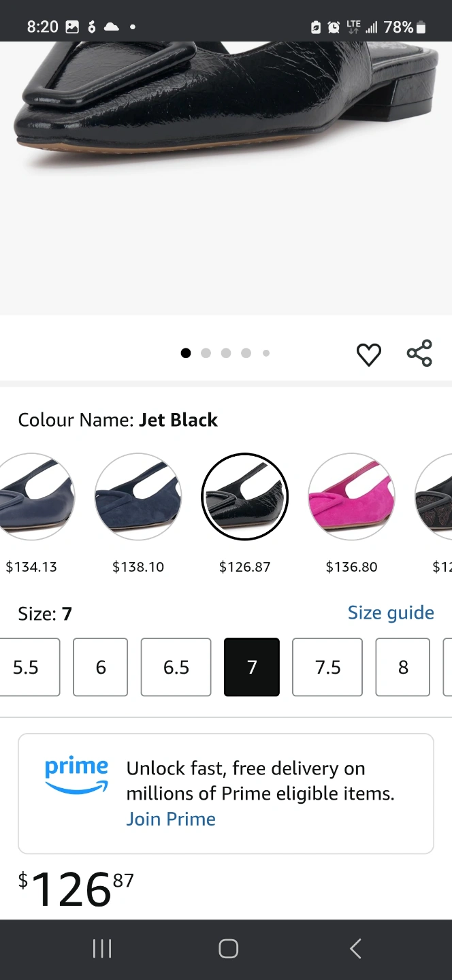Tap the share icon
The image size is (452, 980).
click(419, 353)
